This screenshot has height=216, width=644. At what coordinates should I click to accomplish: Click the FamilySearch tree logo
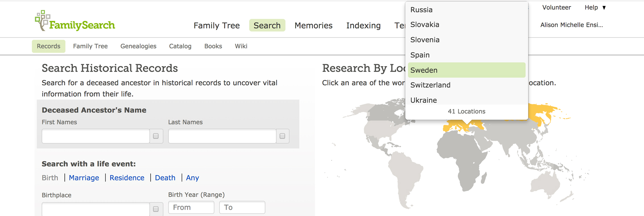(x=75, y=21)
